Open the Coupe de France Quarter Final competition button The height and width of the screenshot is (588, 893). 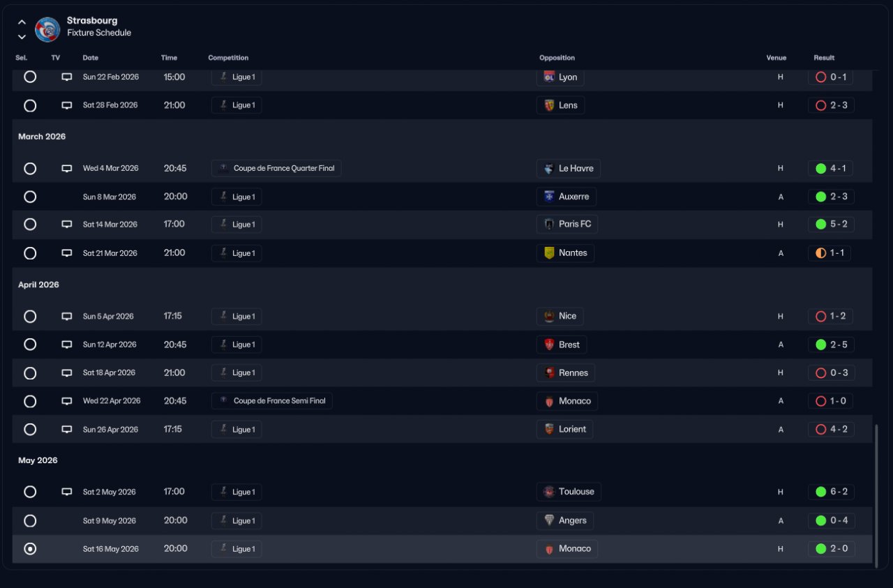[276, 168]
